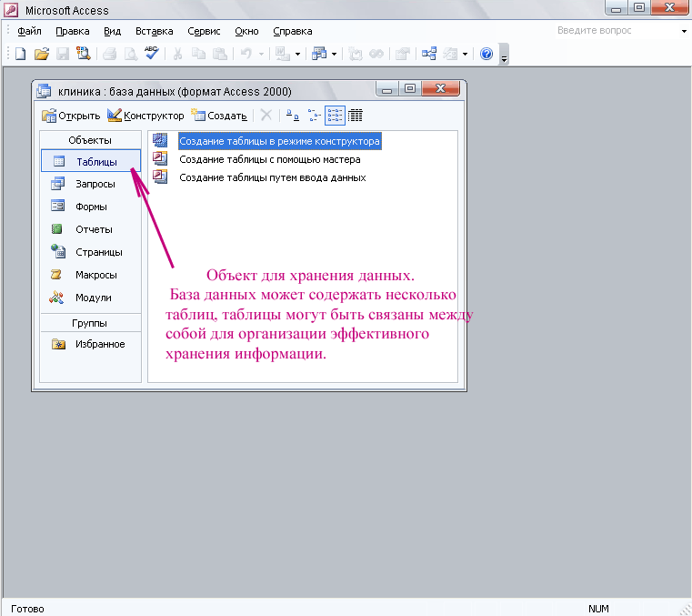
Task: Maximize the клиника database window
Action: coord(410,89)
